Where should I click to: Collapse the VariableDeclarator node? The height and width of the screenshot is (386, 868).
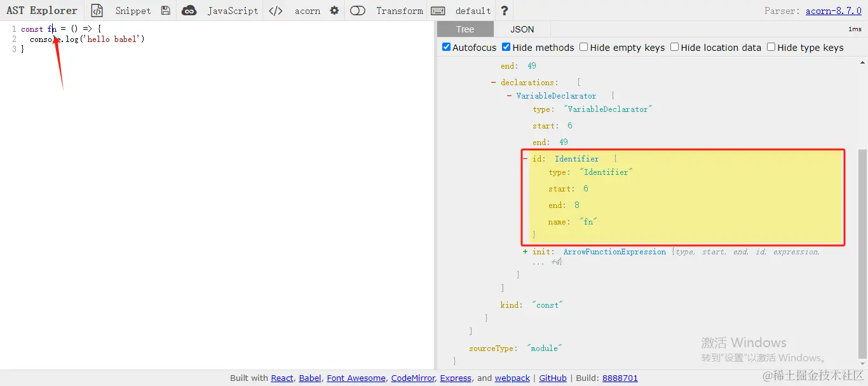(x=510, y=96)
